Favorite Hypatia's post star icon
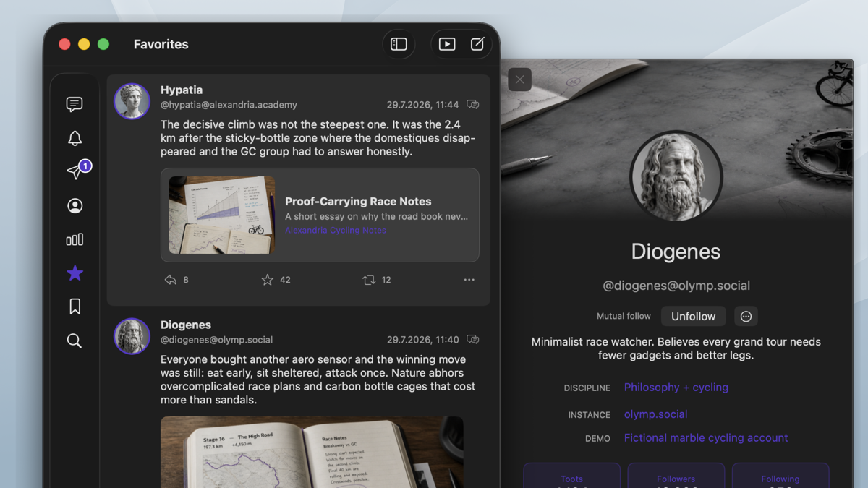Viewport: 868px width, 488px height. coord(268,280)
